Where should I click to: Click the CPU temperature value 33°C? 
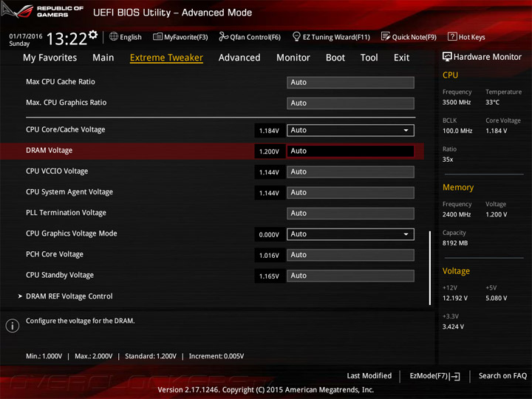492,102
